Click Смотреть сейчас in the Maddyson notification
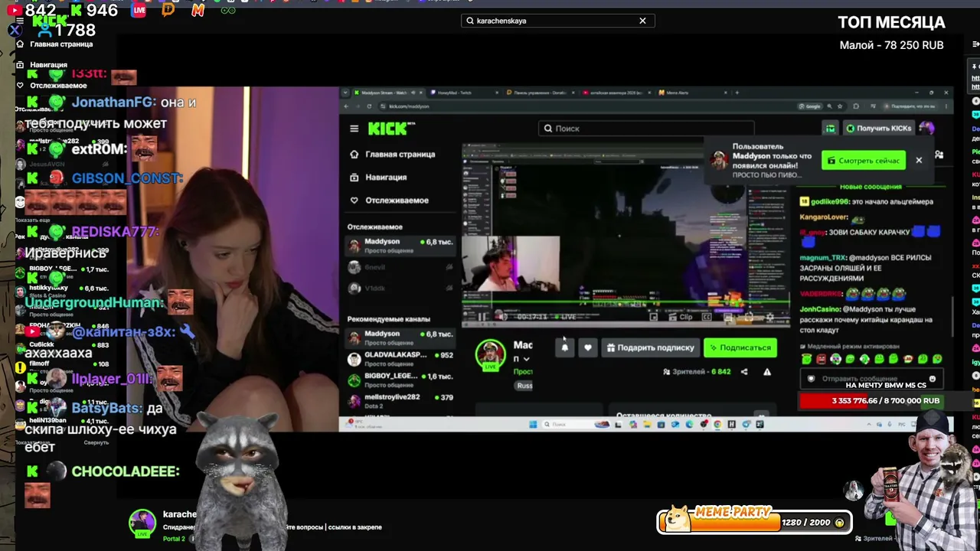 [863, 161]
